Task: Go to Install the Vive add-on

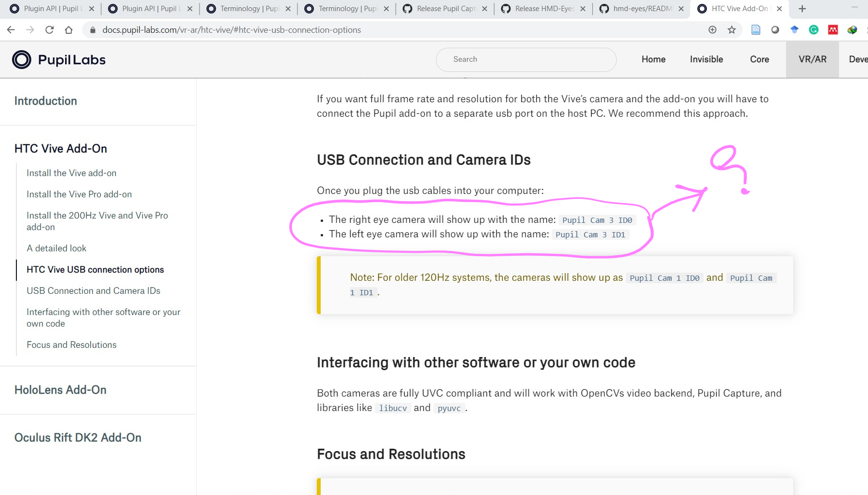Action: 71,173
